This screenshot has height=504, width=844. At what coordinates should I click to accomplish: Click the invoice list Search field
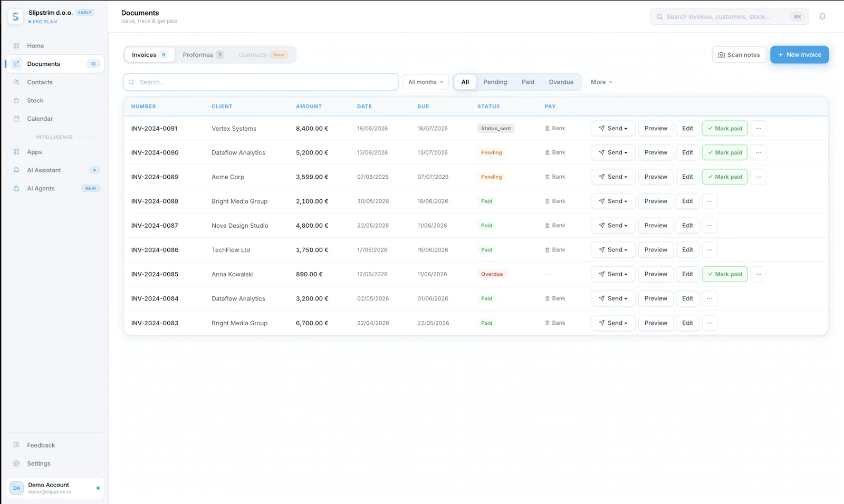[261, 82]
